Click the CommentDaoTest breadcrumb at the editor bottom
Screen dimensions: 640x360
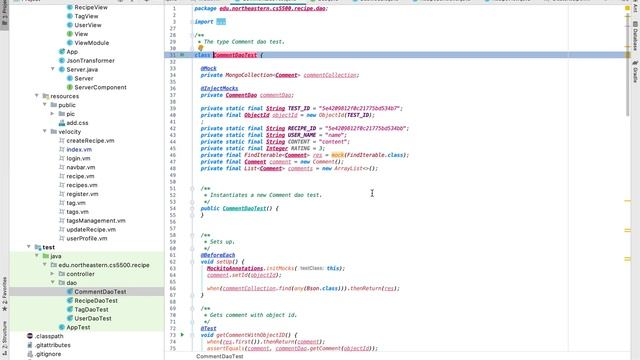(220, 356)
